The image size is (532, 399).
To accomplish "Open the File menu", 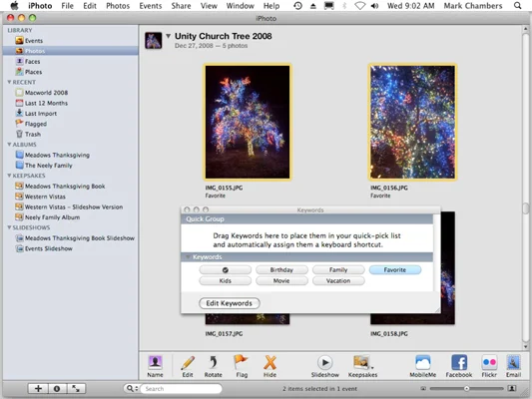I will [67, 6].
